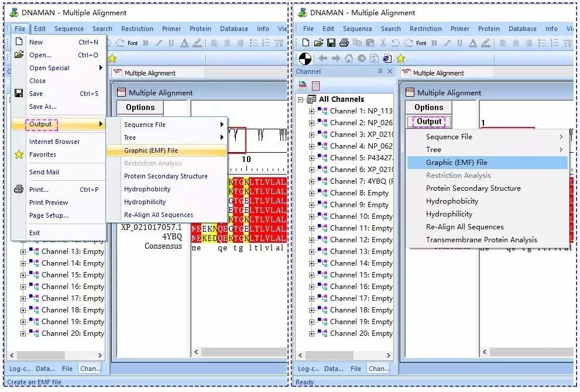This screenshot has width=580, height=392.
Task: Click the Forward arrow in right window browser toolbar
Action: (336, 58)
